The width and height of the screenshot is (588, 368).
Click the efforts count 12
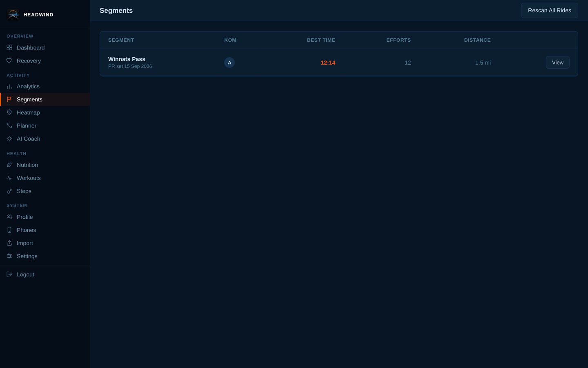[x=408, y=63]
